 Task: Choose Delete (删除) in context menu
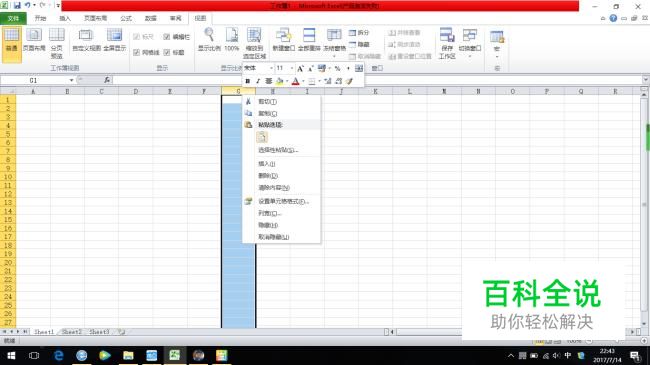[x=281, y=176]
